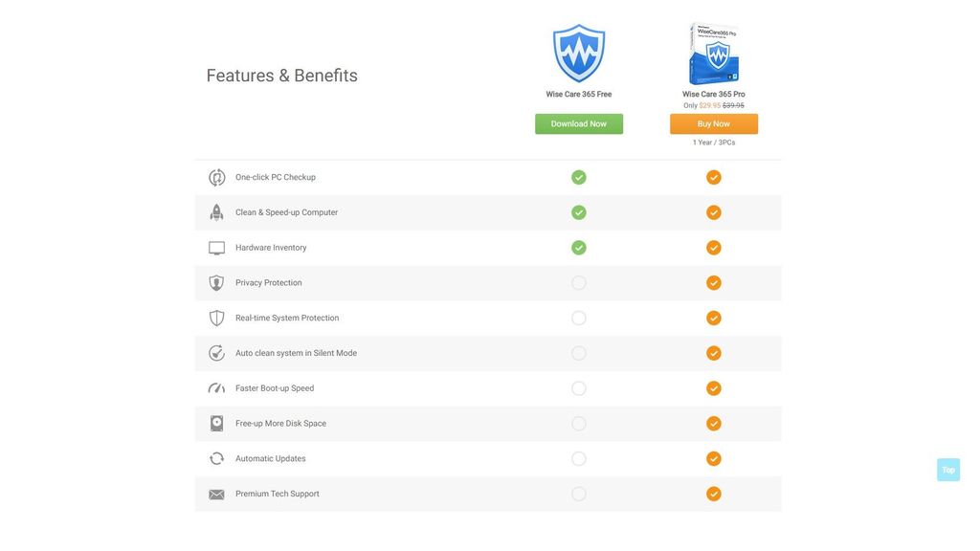The image size is (980, 551).
Task: Click the Hardware Inventory monitor icon
Action: pos(216,247)
